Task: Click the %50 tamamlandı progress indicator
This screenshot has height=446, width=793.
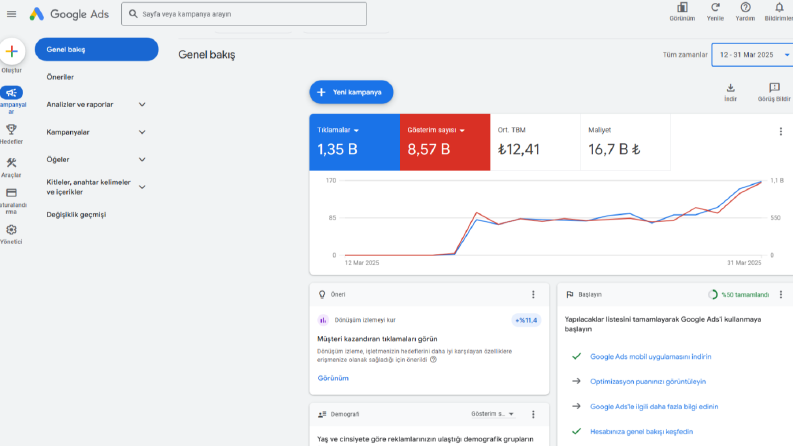Action: 738,294
